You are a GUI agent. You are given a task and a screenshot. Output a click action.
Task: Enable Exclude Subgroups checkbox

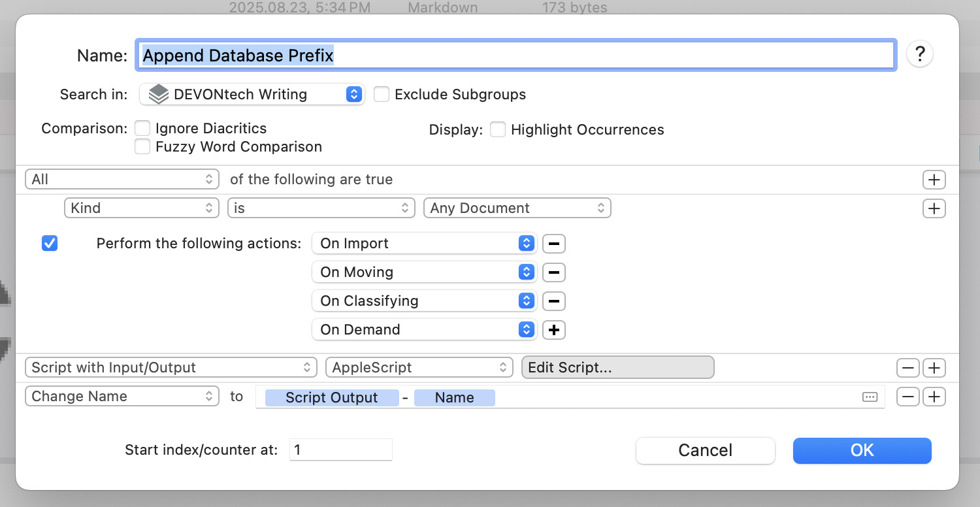pos(382,94)
